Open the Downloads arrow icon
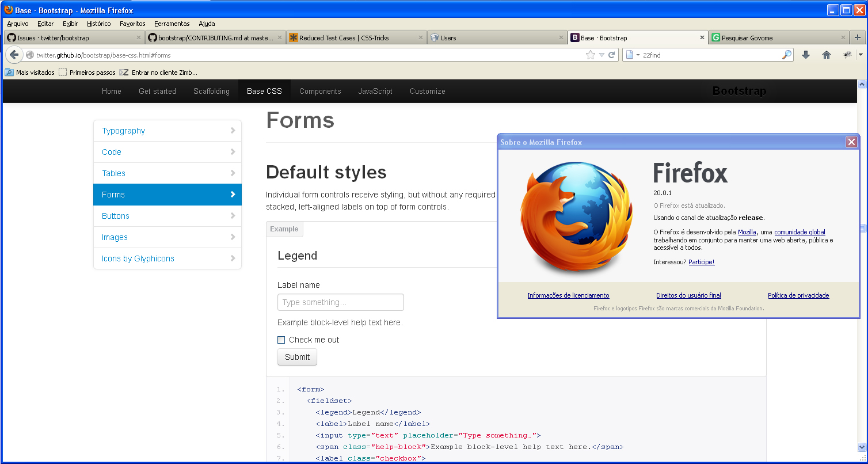 pyautogui.click(x=806, y=55)
